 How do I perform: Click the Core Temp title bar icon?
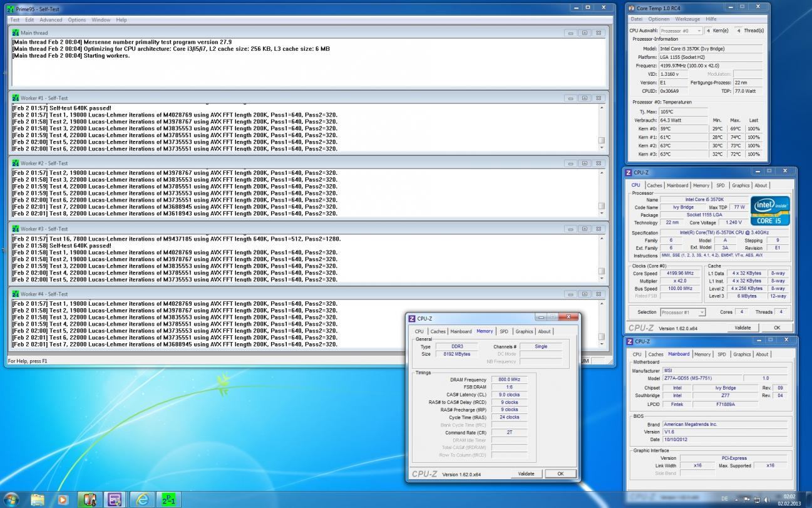[x=632, y=8]
